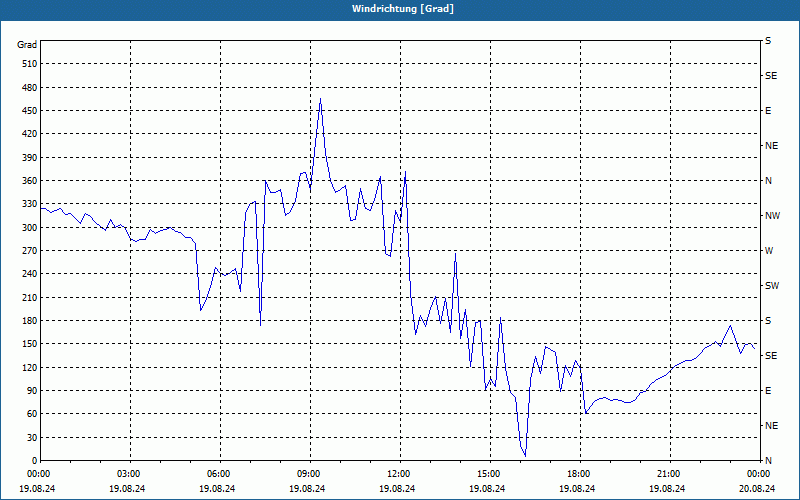Select the 330 y-axis value
This screenshot has width=800, height=500.
(x=30, y=204)
